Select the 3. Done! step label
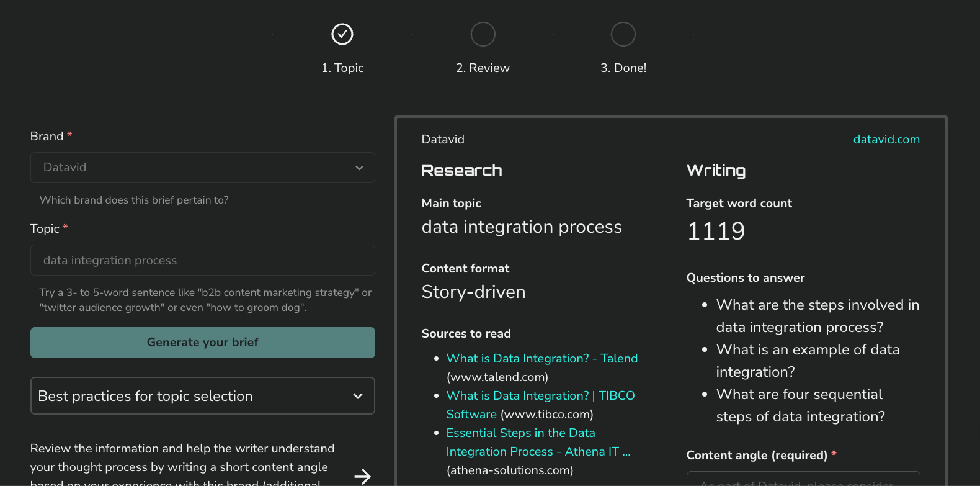Image resolution: width=980 pixels, height=486 pixels. [x=623, y=68]
